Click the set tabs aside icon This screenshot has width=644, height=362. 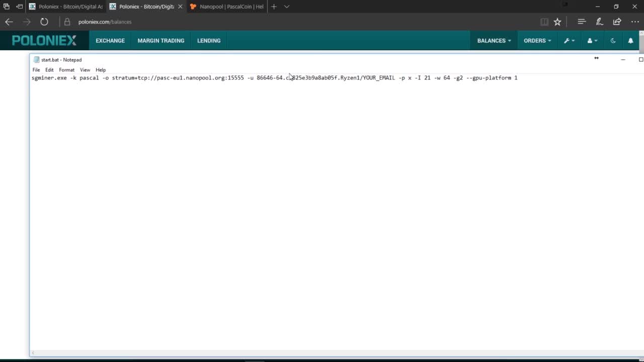[20, 7]
